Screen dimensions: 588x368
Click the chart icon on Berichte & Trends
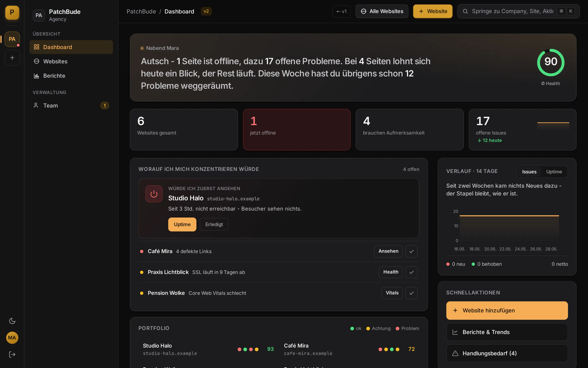[x=455, y=332]
